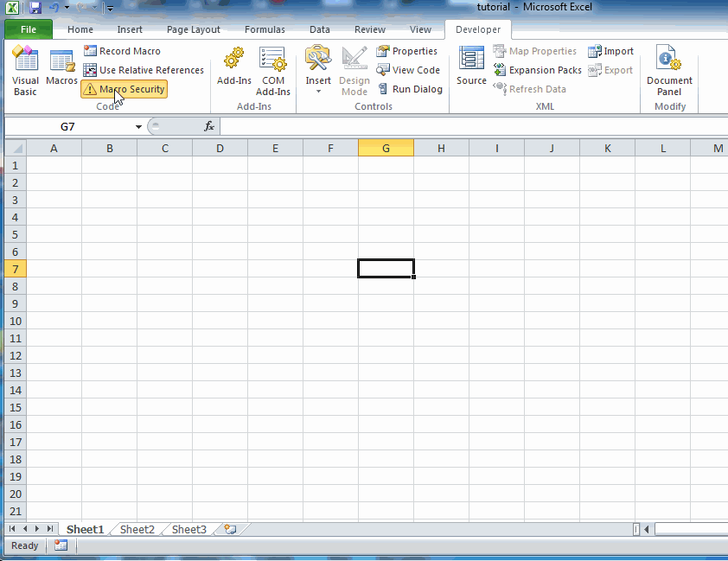Switch to the Sheet1 tab
Screen dimensions: 728x561
click(x=85, y=529)
